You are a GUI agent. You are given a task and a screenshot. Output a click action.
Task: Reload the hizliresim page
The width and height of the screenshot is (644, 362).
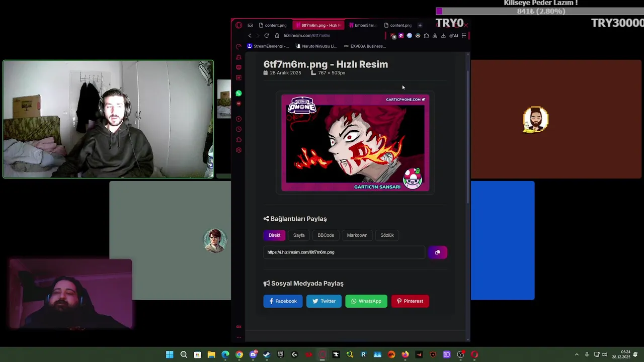coord(266,36)
